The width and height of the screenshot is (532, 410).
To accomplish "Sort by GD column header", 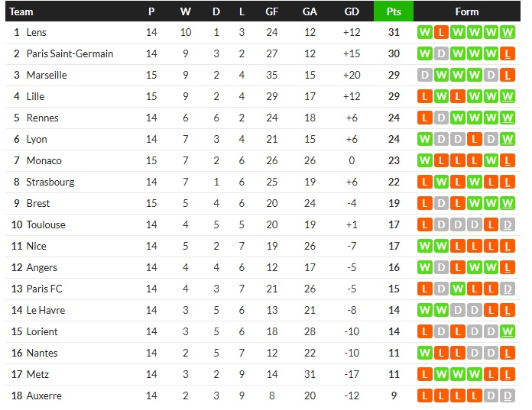I will pos(352,11).
